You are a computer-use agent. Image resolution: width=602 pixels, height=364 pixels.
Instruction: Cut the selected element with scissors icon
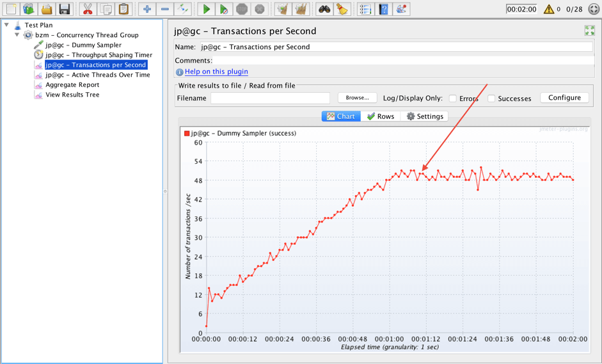click(88, 9)
